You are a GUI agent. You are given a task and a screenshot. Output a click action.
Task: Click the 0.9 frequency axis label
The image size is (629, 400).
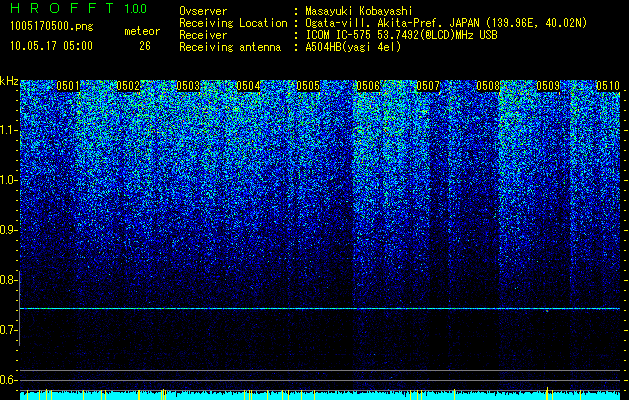point(8,230)
